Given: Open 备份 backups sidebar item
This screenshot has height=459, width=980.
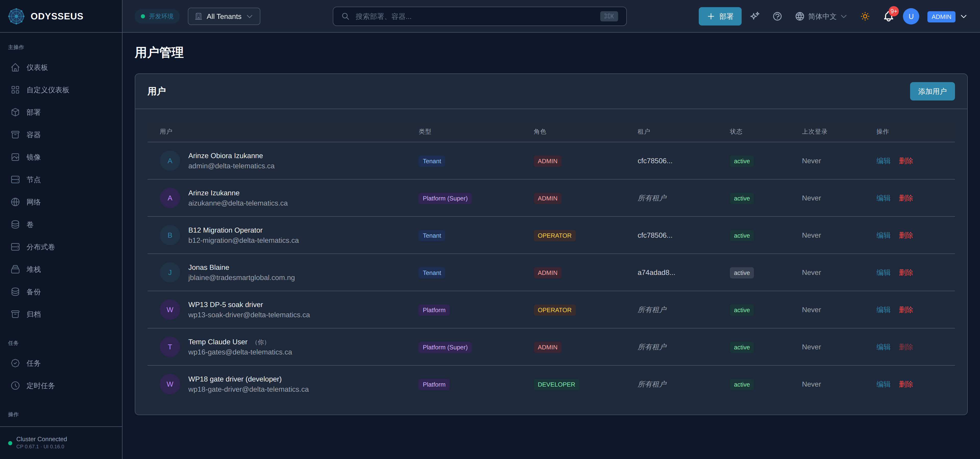Looking at the screenshot, I should 61,292.
